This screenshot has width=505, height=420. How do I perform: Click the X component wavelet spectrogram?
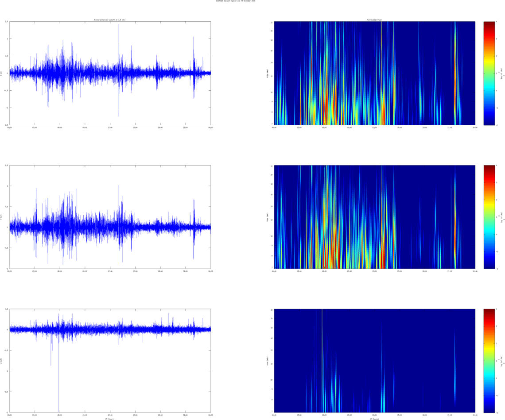tap(375, 73)
